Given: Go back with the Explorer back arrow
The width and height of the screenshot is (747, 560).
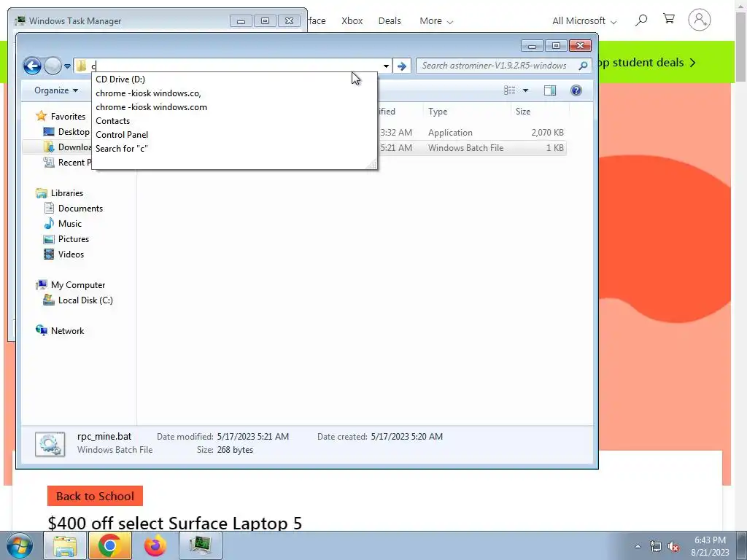Looking at the screenshot, I should pos(32,66).
